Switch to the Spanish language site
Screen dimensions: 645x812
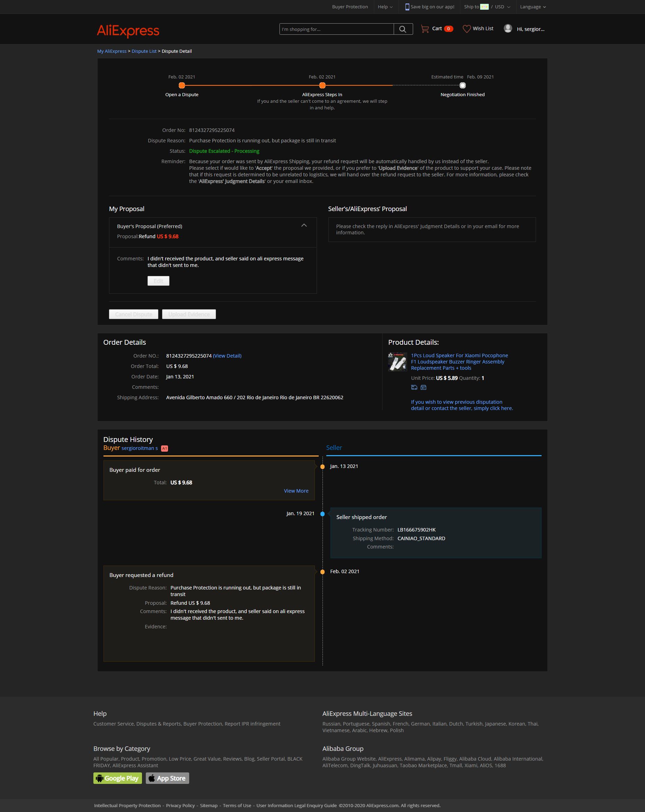(381, 724)
